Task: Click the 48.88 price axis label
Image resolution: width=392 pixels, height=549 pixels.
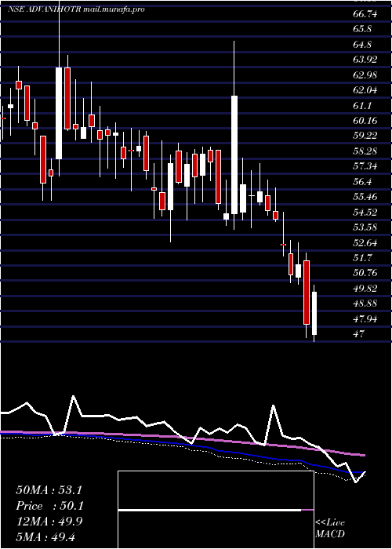Action: [x=365, y=304]
